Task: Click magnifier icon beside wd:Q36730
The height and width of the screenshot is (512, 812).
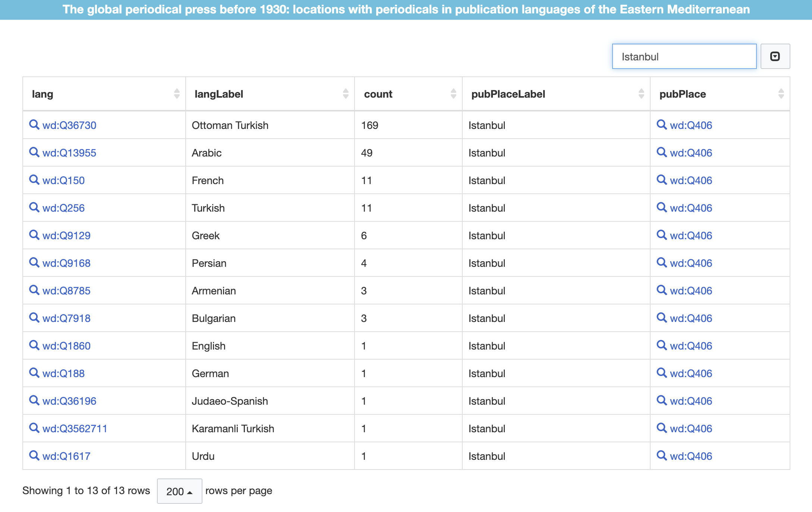Action: 34,124
